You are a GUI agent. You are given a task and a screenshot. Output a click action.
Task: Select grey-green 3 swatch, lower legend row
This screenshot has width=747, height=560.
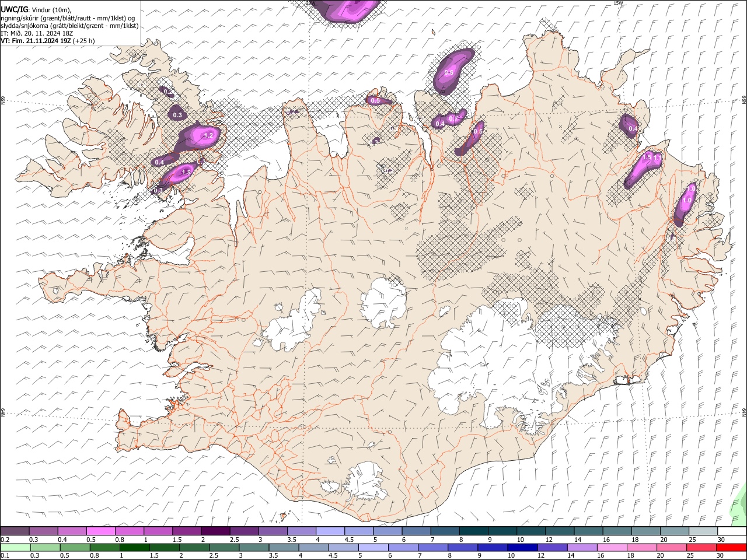tap(253, 547)
